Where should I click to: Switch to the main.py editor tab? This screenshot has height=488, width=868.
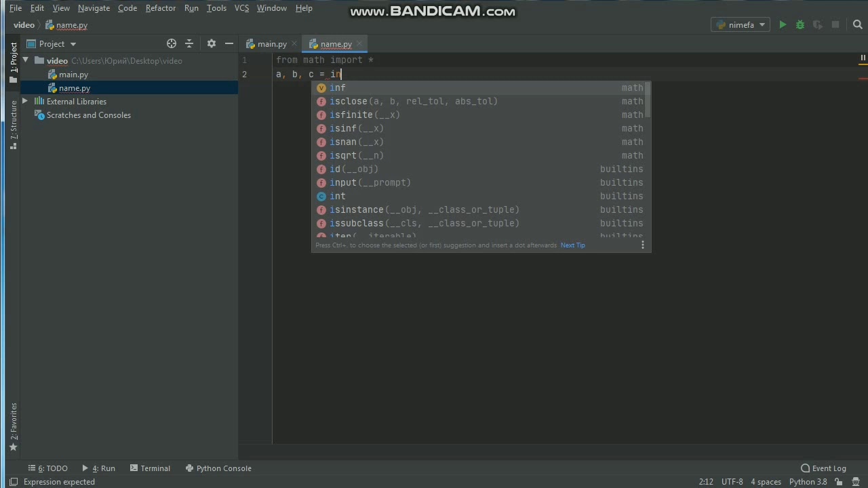pyautogui.click(x=271, y=44)
